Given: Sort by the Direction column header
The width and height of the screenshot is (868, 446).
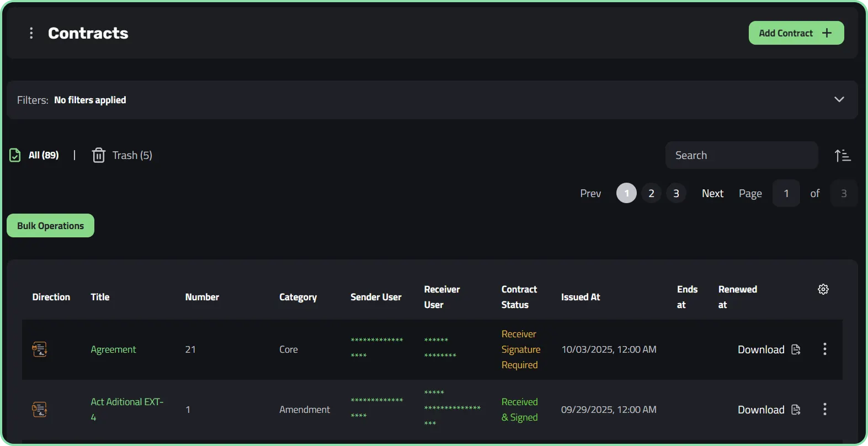Looking at the screenshot, I should pos(51,297).
